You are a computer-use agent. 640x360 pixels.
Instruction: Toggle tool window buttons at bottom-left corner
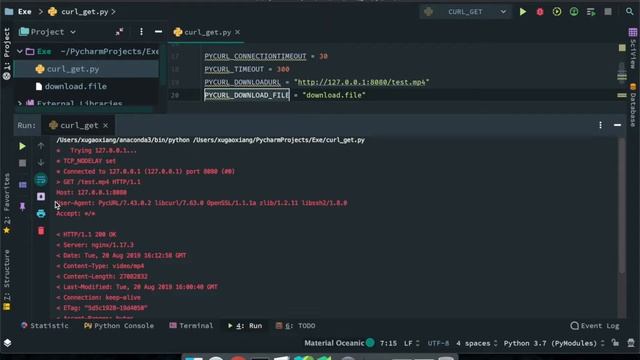point(7,343)
